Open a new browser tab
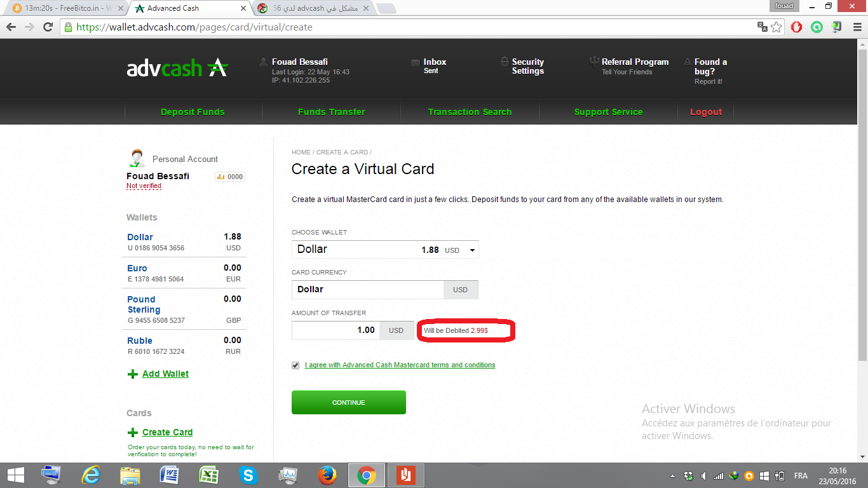Screen dimensions: 868x488 tap(386, 8)
